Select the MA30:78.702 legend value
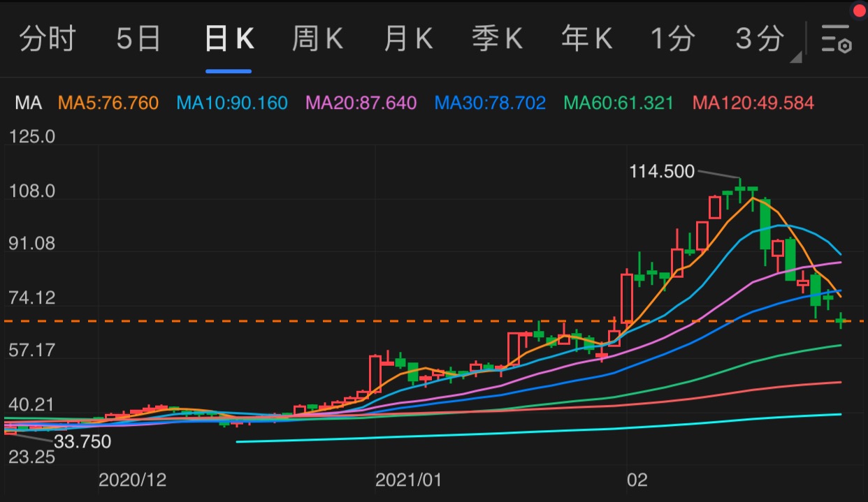 (x=490, y=103)
